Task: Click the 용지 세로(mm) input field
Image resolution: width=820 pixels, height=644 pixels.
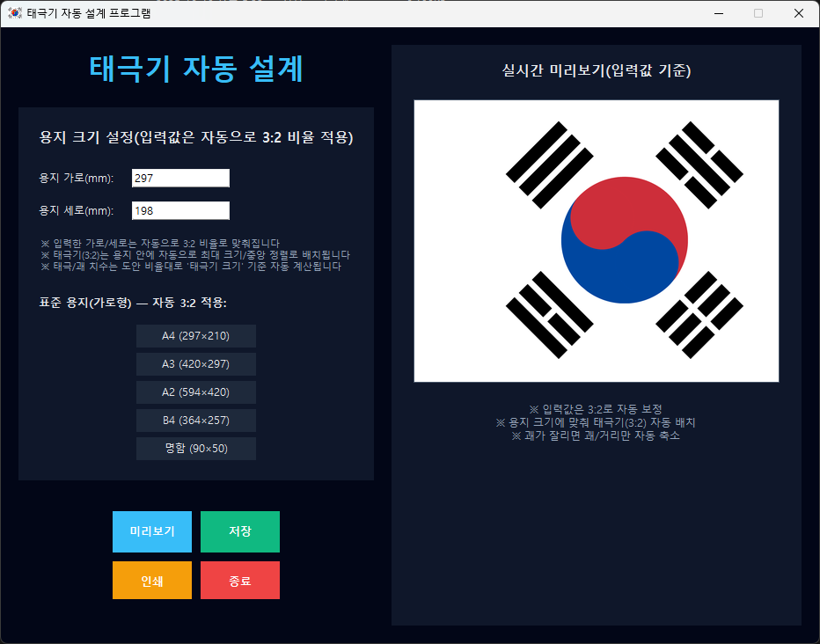Action: point(180,210)
